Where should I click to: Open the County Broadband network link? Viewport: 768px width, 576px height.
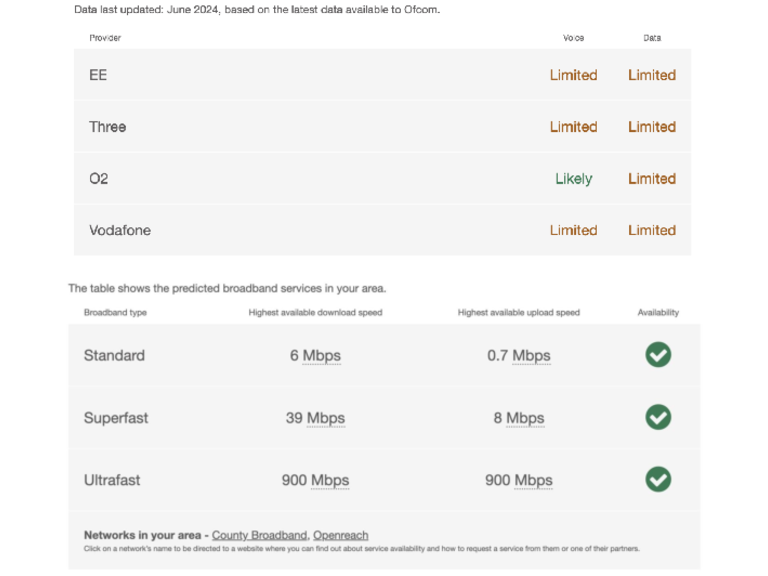click(259, 535)
